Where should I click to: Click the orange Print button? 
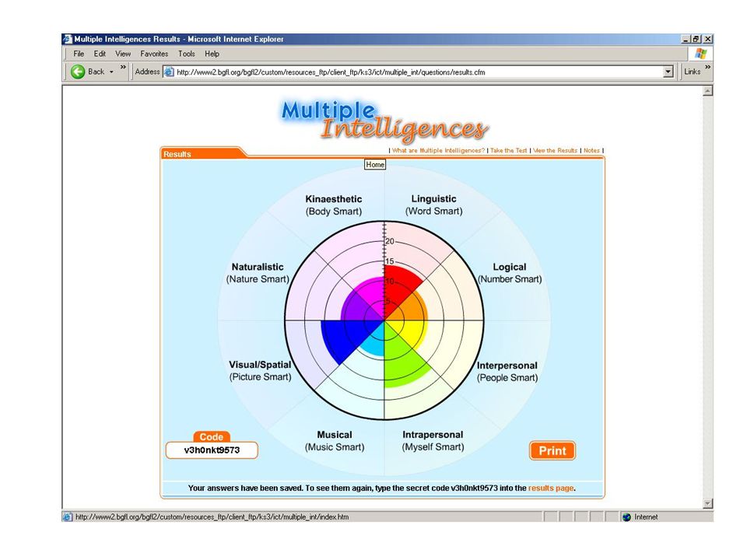(552, 450)
